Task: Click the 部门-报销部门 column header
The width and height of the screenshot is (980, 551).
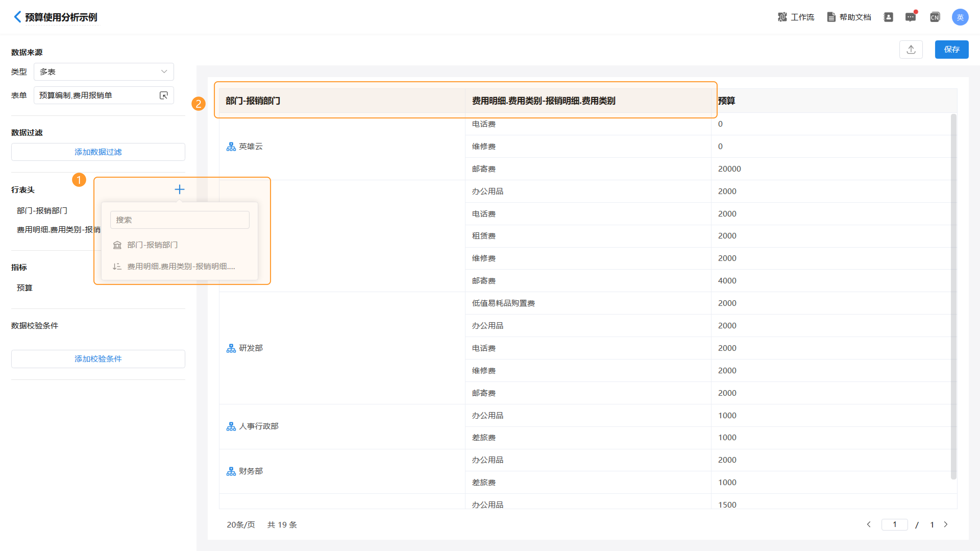Action: (x=342, y=100)
